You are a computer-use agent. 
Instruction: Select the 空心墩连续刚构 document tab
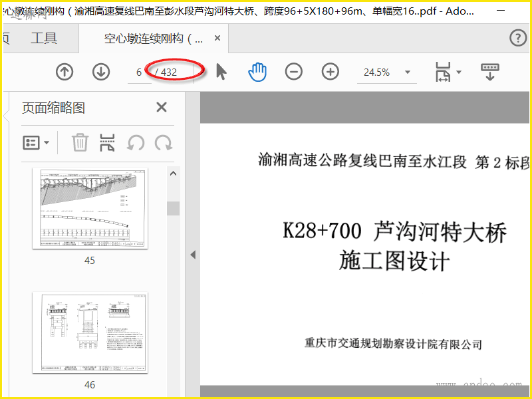tap(154, 39)
